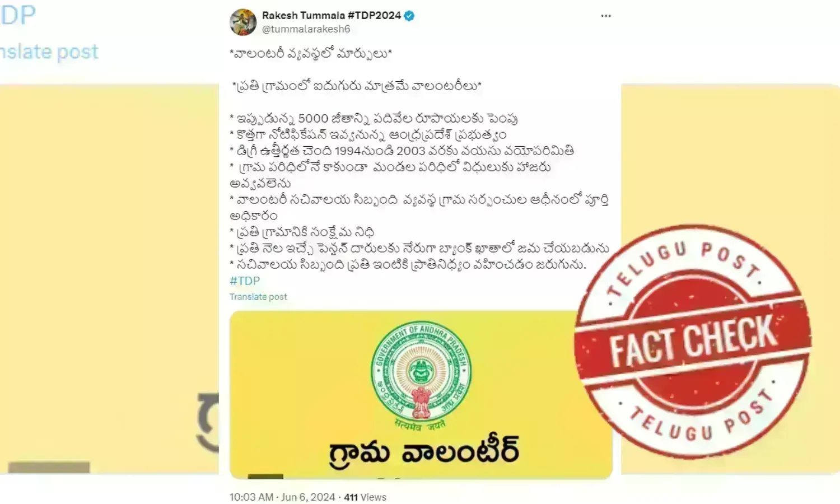Click the line mentioning the 5000 salary
Screen dimensions: 840x504
[374, 119]
